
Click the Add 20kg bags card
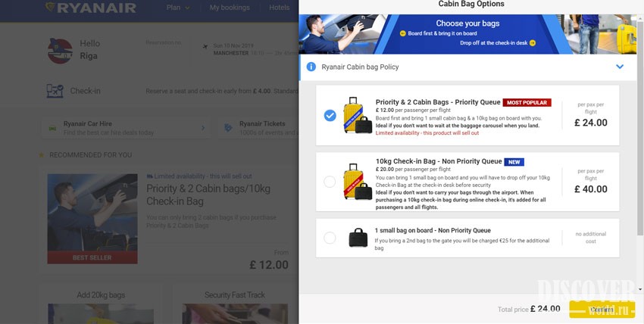click(101, 304)
